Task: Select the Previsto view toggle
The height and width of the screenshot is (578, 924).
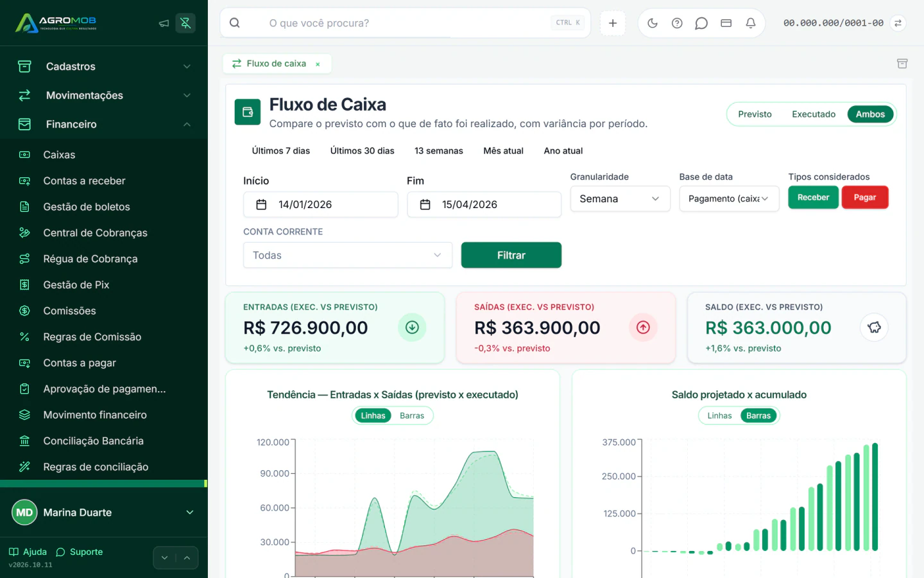Action: pyautogui.click(x=755, y=114)
